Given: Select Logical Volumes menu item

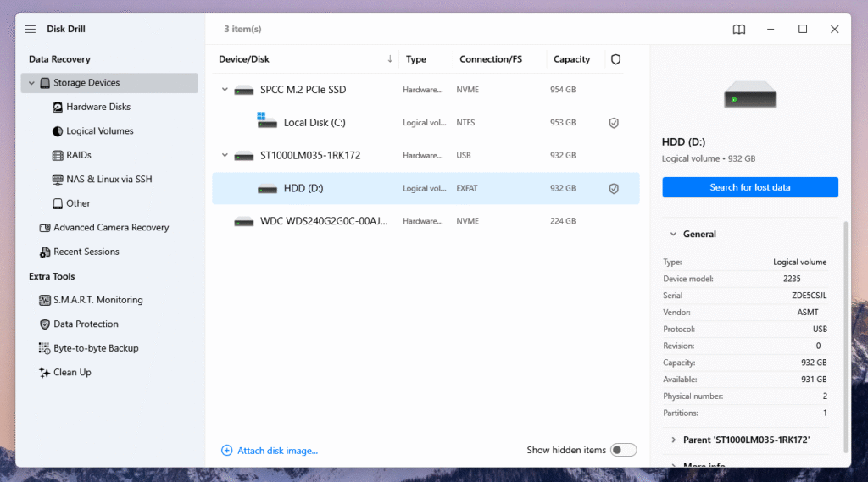Looking at the screenshot, I should point(99,131).
